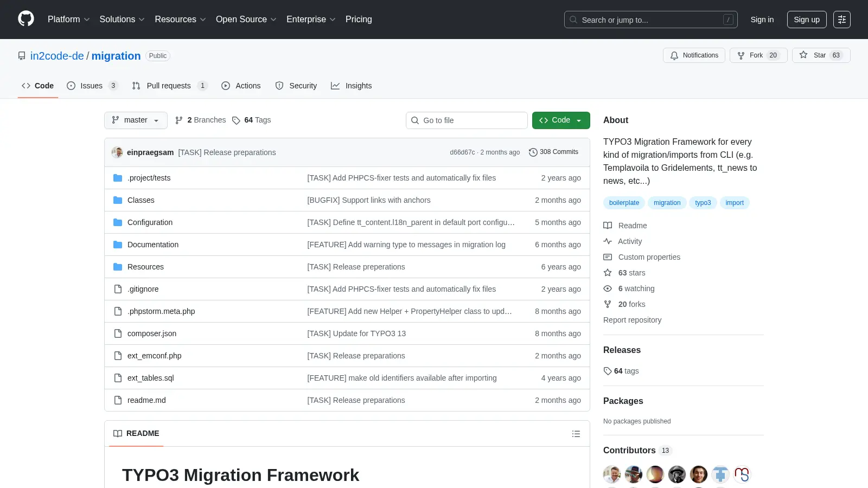Click the fork icon in Fork button
This screenshot has height=488, width=868.
741,55
